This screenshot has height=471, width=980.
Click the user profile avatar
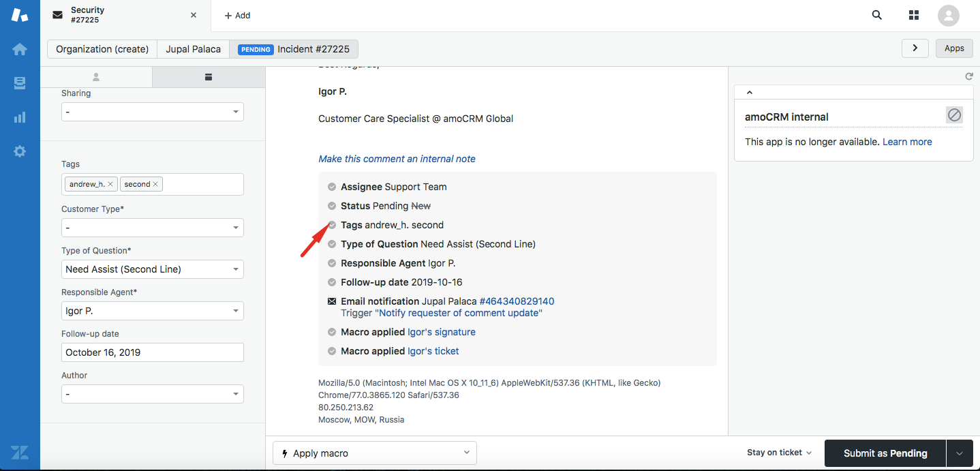coord(948,15)
